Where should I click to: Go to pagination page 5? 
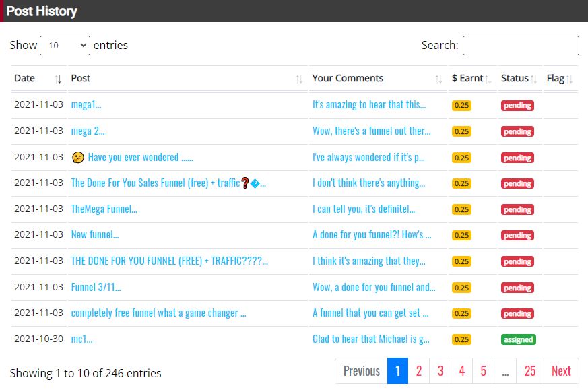tap(484, 371)
